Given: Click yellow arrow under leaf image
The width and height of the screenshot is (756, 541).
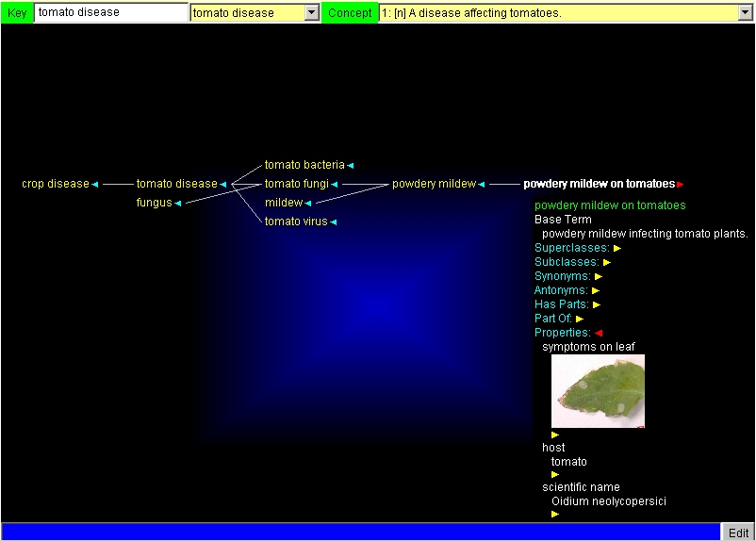Looking at the screenshot, I should (x=555, y=434).
